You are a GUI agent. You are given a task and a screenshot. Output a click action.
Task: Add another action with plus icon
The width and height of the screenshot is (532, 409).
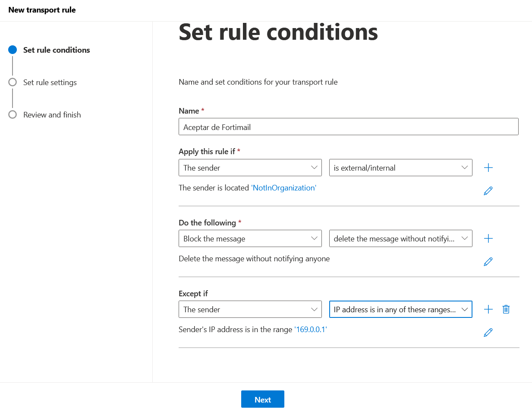coord(488,238)
